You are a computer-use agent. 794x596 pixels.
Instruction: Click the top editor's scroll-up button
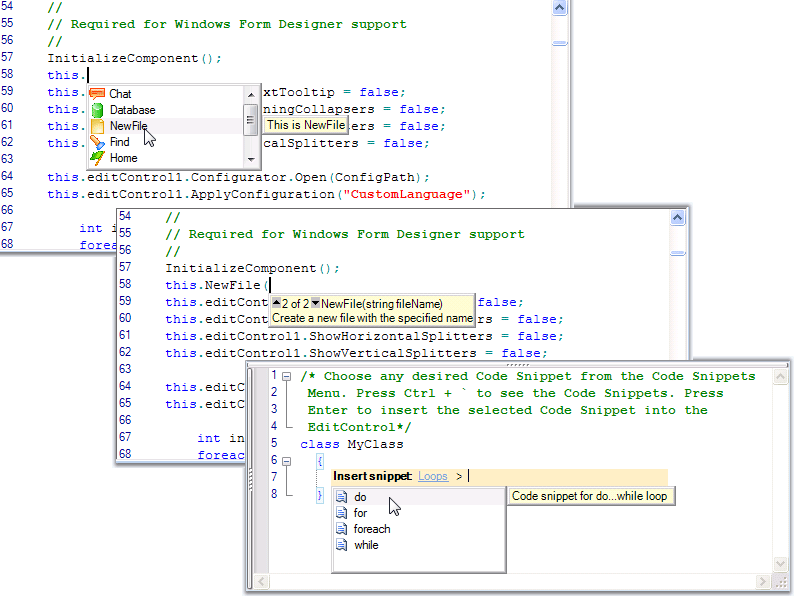559,7
